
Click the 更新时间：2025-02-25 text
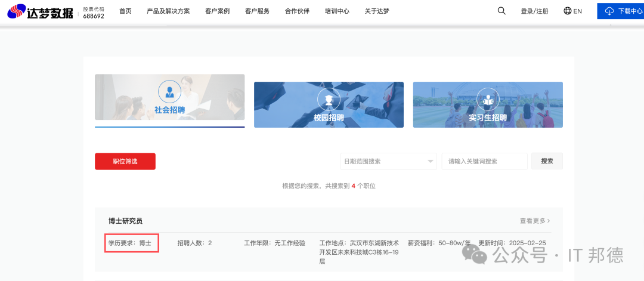pyautogui.click(x=512, y=243)
